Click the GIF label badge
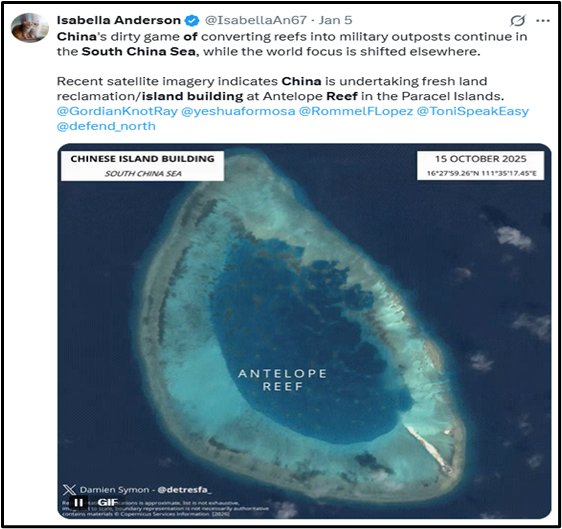This screenshot has height=529, width=562. (x=107, y=502)
